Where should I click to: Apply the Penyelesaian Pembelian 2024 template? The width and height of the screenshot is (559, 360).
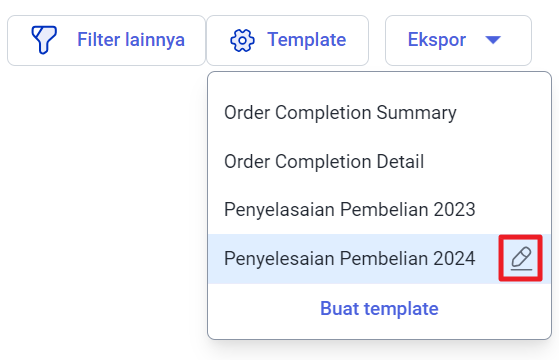pos(349,258)
